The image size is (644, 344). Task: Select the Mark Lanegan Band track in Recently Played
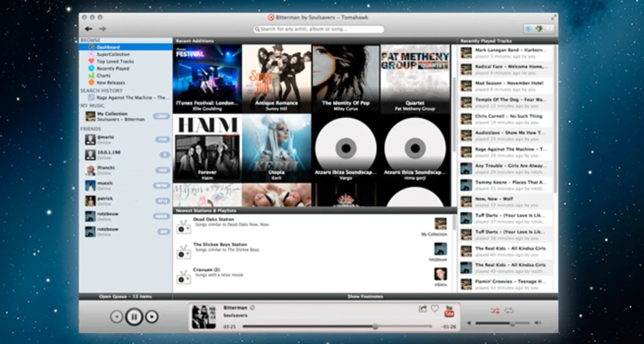pyautogui.click(x=506, y=53)
